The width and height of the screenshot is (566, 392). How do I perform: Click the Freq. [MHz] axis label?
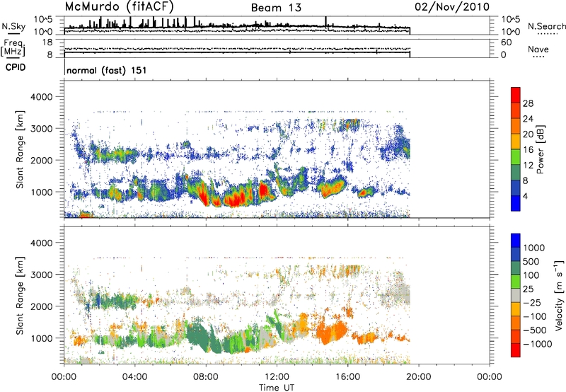click(x=13, y=47)
